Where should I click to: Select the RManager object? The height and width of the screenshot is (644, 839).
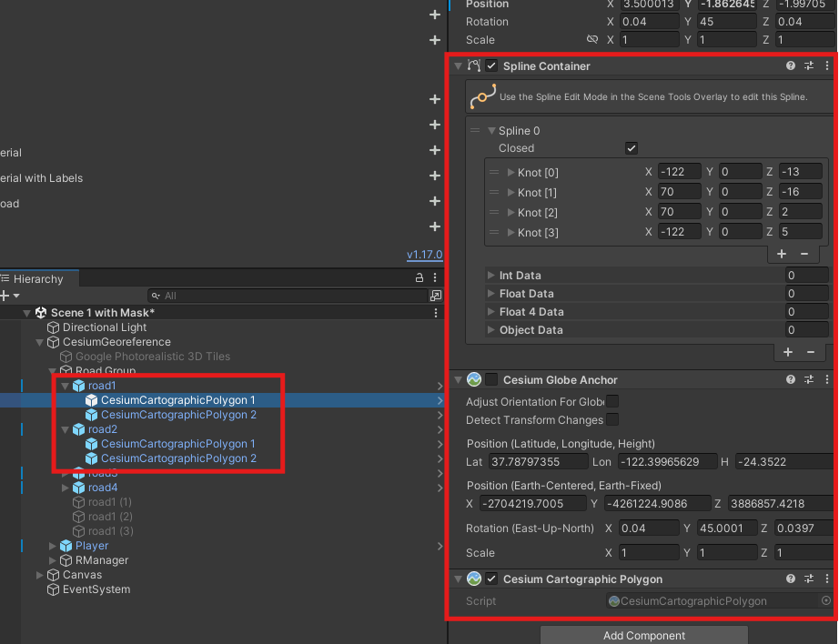(102, 560)
